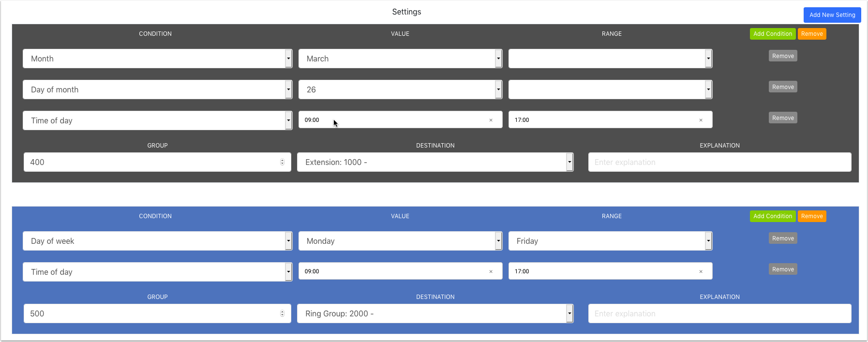Clear the 09:00 time in the blue panel

491,272
